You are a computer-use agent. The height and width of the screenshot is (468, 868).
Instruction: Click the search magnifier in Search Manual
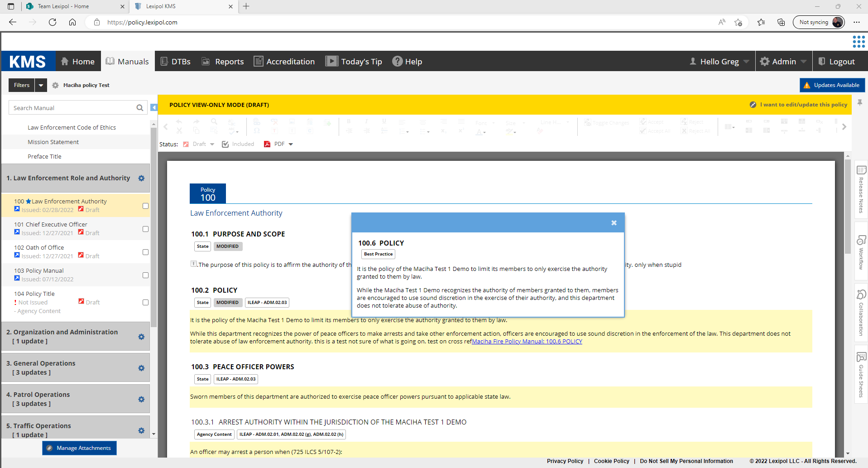click(x=140, y=108)
